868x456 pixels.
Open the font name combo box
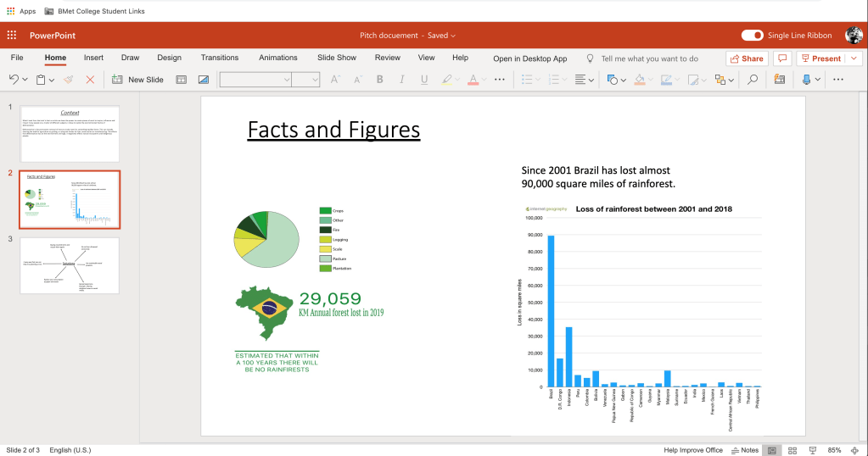click(255, 80)
